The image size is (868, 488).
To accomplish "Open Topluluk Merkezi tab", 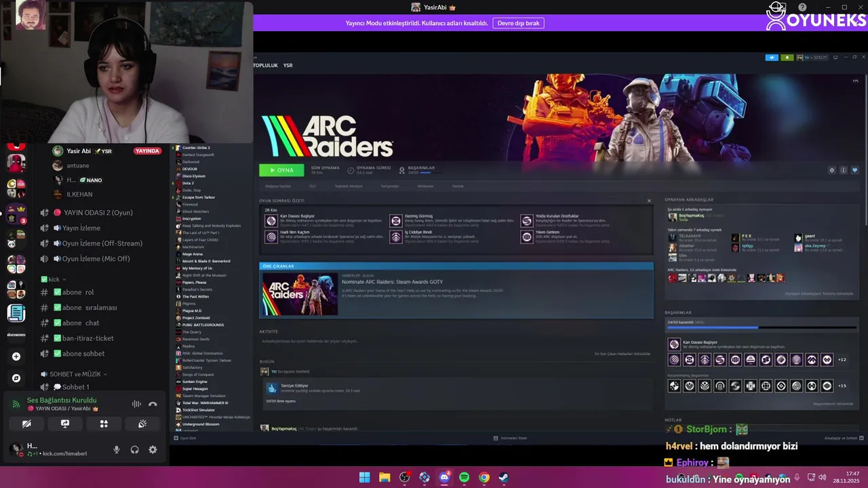I will click(349, 186).
